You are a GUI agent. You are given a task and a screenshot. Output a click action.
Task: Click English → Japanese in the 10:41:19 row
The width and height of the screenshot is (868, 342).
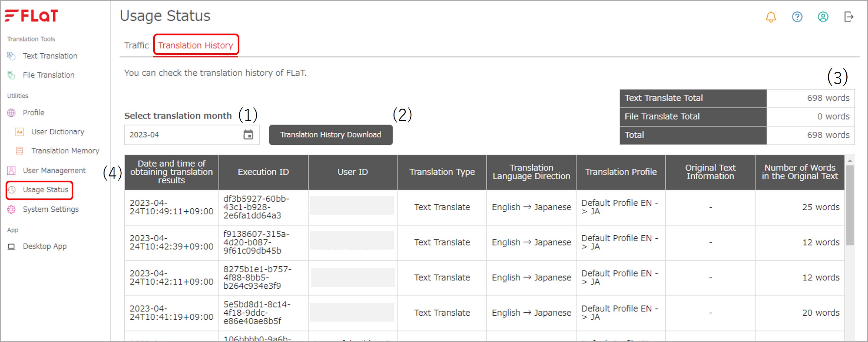531,313
